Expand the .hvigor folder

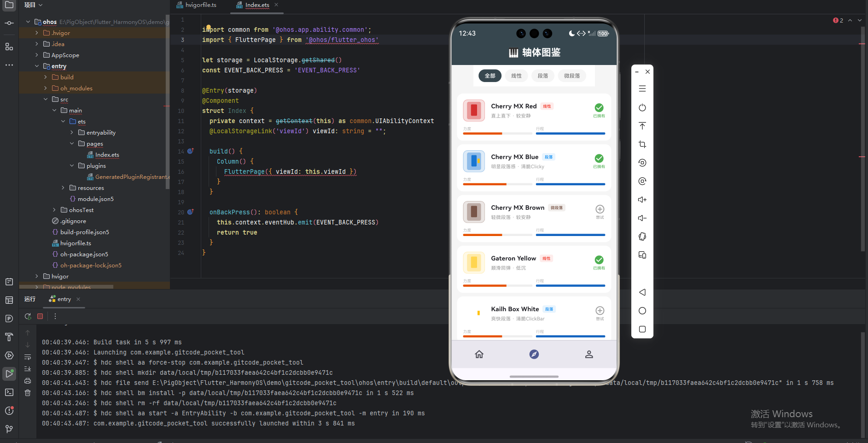37,33
